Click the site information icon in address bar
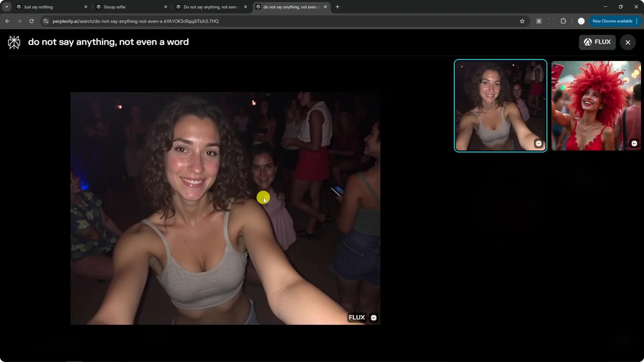The image size is (644, 362). coord(46,21)
